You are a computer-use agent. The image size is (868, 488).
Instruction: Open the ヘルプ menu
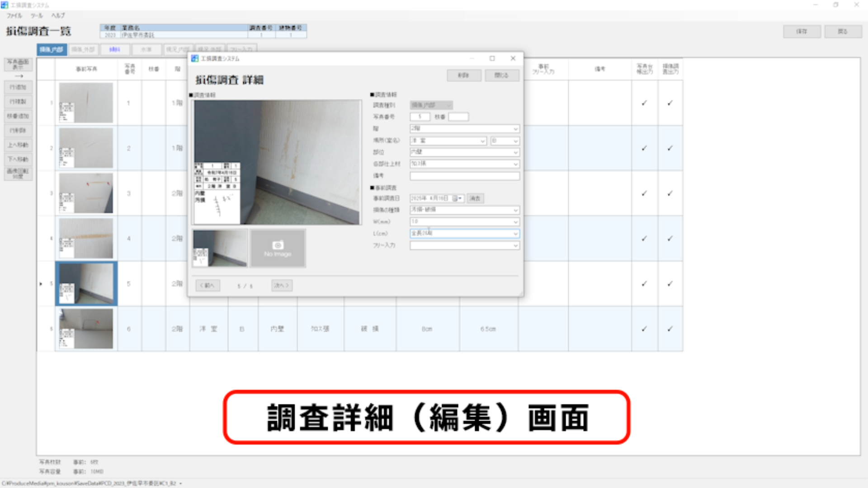pyautogui.click(x=58, y=15)
